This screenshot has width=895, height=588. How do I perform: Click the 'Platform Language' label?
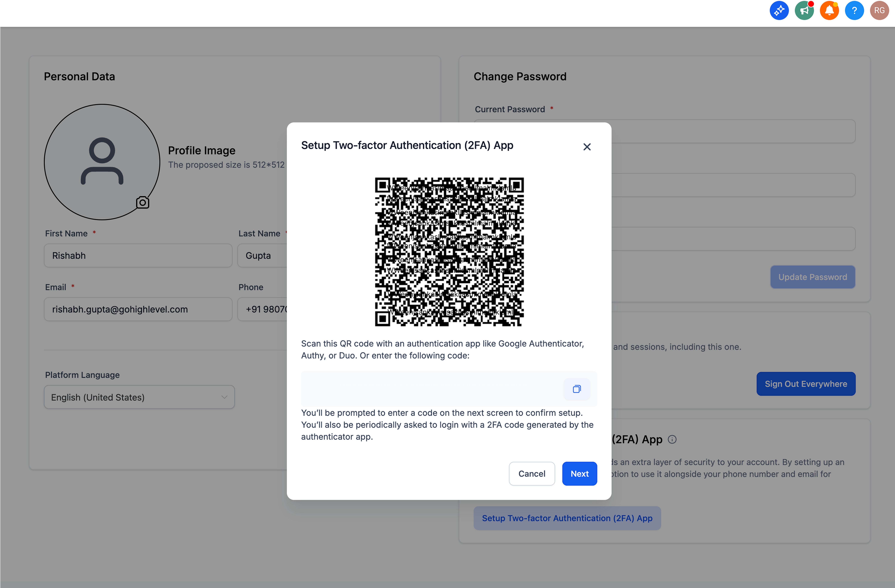point(82,375)
